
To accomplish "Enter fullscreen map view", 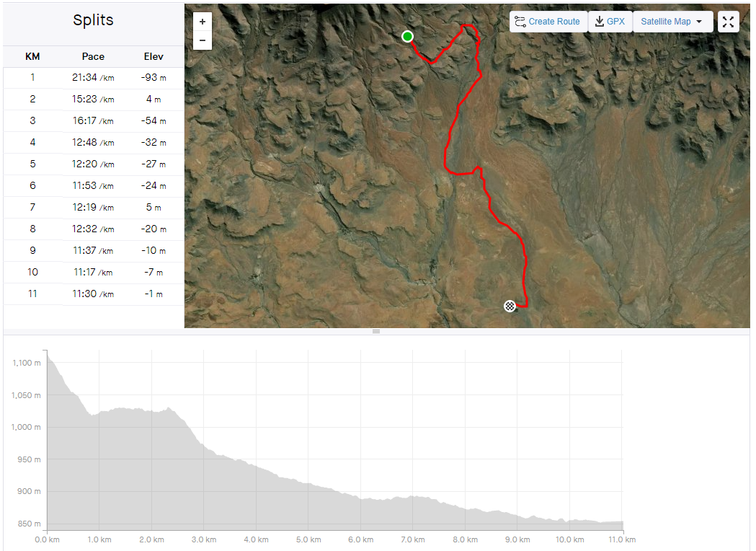I will click(x=729, y=22).
